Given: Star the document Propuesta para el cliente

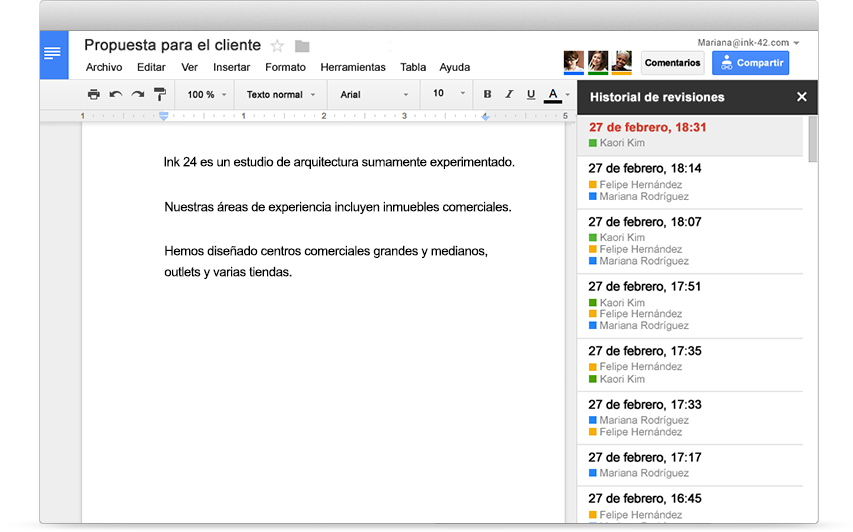Looking at the screenshot, I should [278, 46].
